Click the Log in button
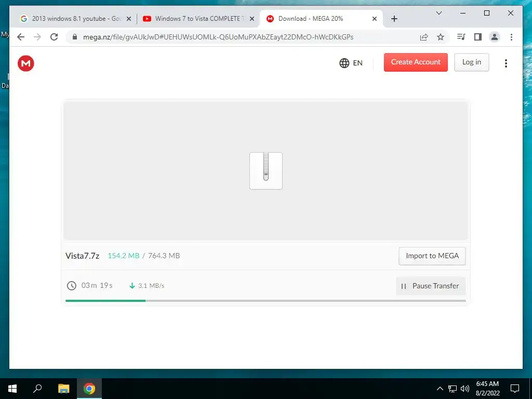 point(472,62)
